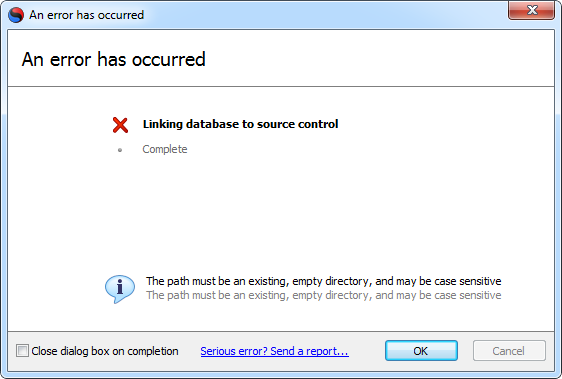Click the SQL Source Control title bar icon
562x379 pixels.
16,15
